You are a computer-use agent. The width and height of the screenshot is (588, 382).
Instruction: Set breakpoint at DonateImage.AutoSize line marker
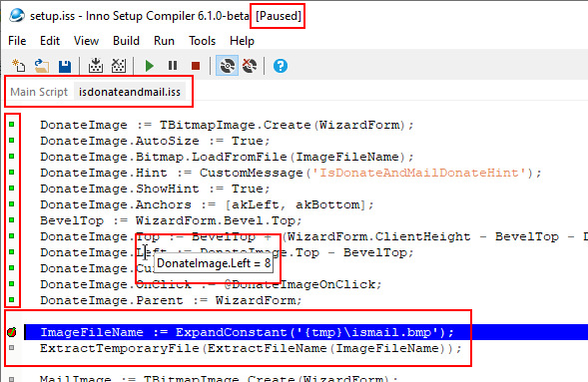[x=12, y=140]
